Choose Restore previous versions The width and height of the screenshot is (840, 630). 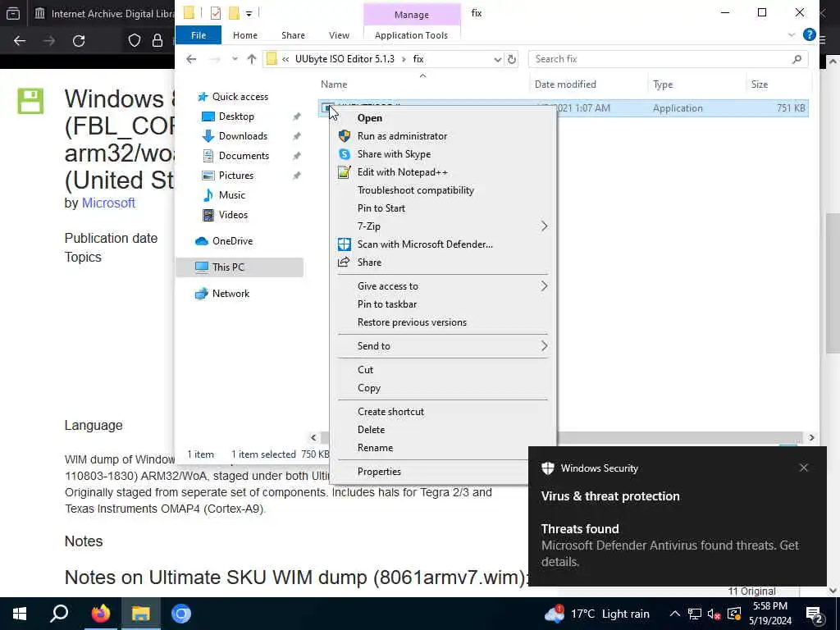coord(412,322)
